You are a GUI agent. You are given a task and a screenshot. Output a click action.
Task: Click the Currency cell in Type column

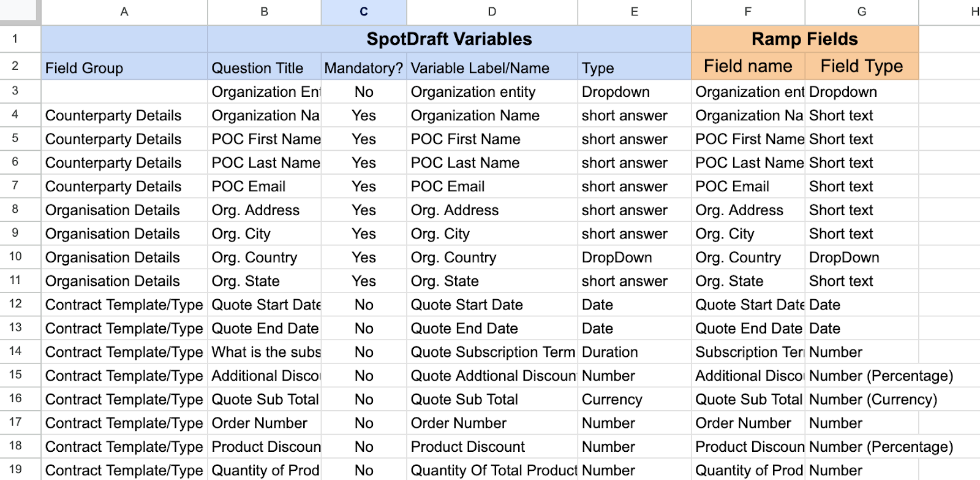click(x=634, y=400)
